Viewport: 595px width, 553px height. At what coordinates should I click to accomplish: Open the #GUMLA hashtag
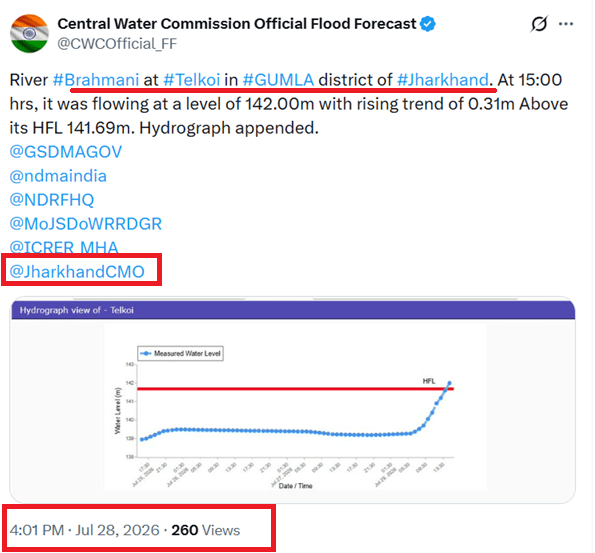[278, 80]
